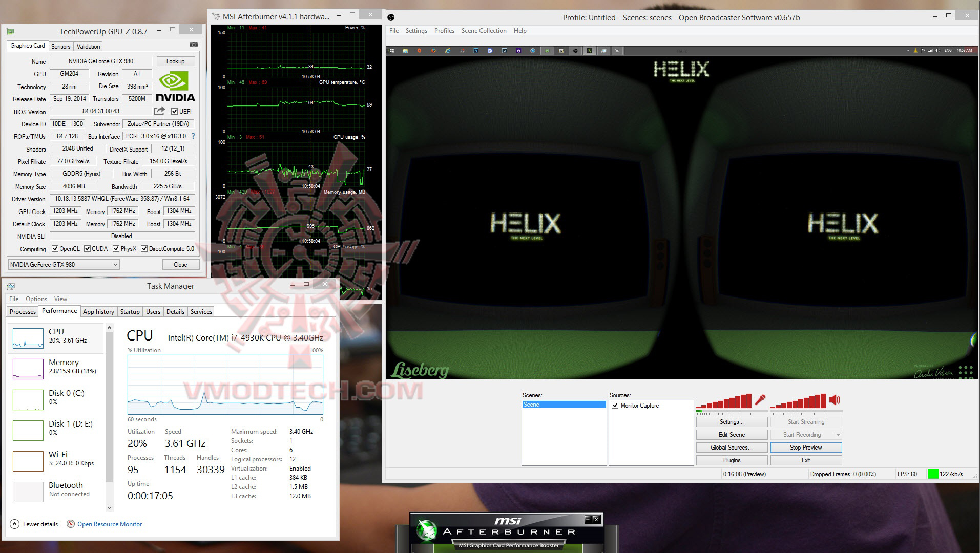Viewport: 980px width, 553px height.
Task: Click the Internet Explorer icon in previewed taskbar
Action: [x=448, y=51]
